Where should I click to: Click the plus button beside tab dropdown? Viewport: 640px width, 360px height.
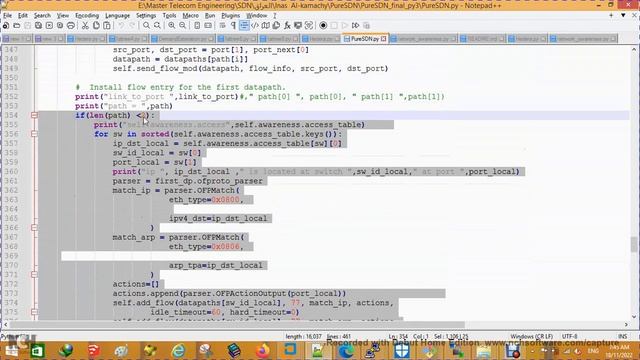(x=611, y=16)
